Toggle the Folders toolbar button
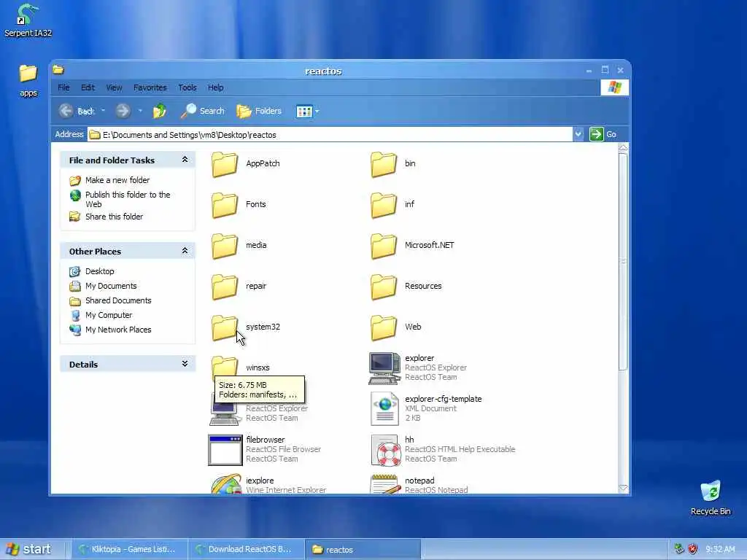The width and height of the screenshot is (747, 560). tap(259, 111)
